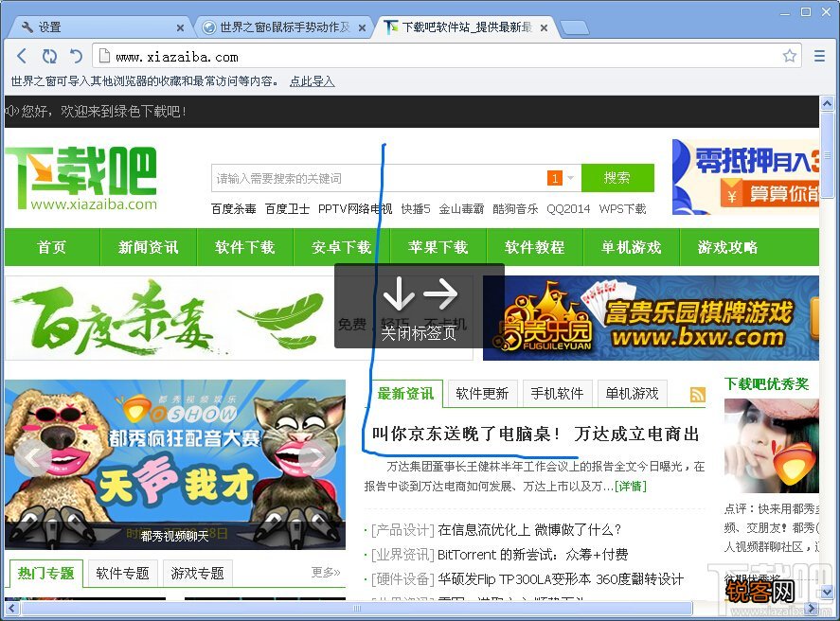
Task: Open 软件下载 navigation item
Action: pos(245,247)
